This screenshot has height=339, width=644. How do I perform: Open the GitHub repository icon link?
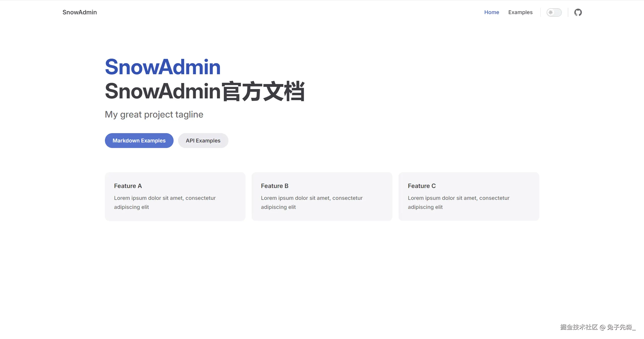[578, 12]
